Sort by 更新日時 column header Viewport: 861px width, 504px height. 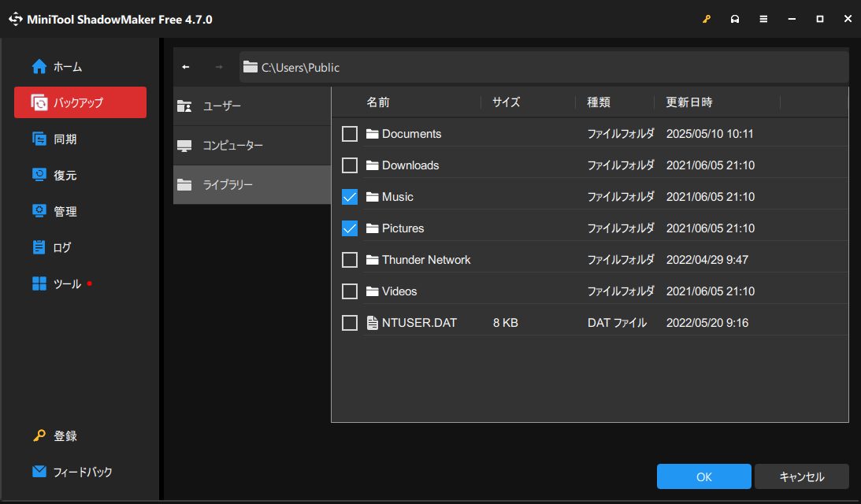[x=689, y=102]
